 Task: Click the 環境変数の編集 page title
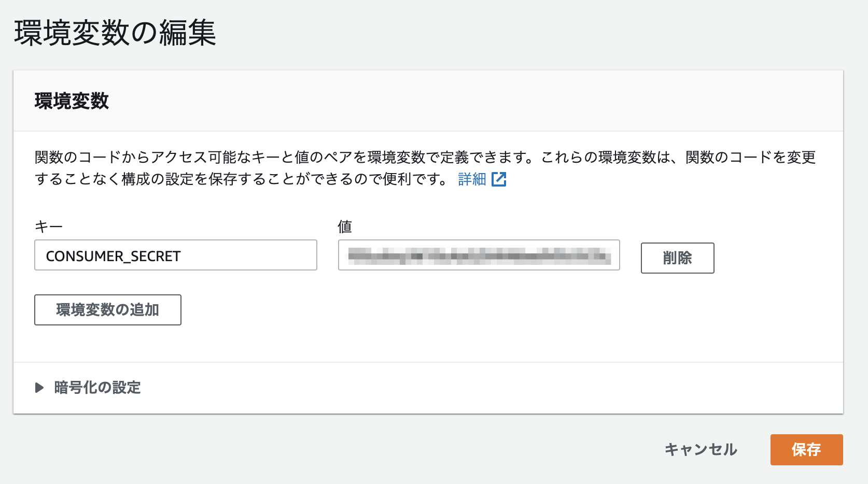(x=115, y=33)
